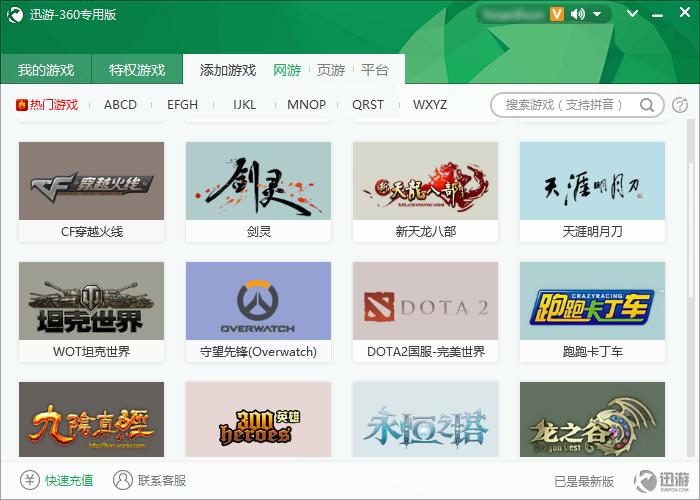Screen dimensions: 700x500
Task: Select the Overwatch game thumbnail
Action: point(258,301)
